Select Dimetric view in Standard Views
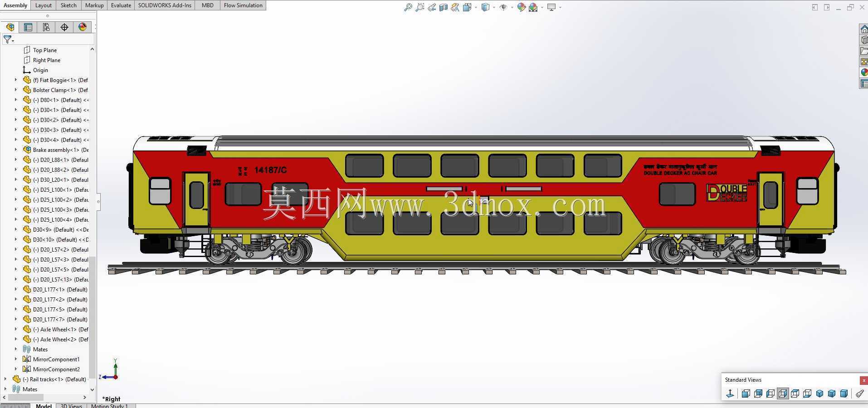 [844, 393]
